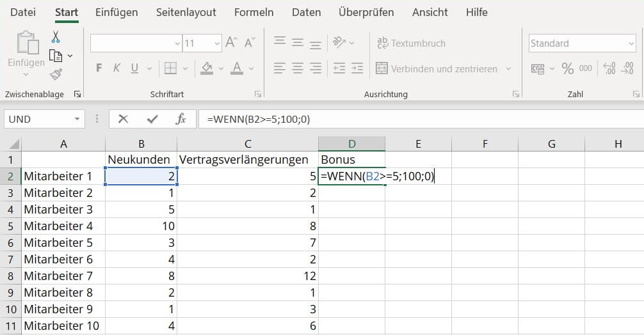The width and height of the screenshot is (644, 335).
Task: Switch to the Daten tab
Action: click(x=307, y=12)
